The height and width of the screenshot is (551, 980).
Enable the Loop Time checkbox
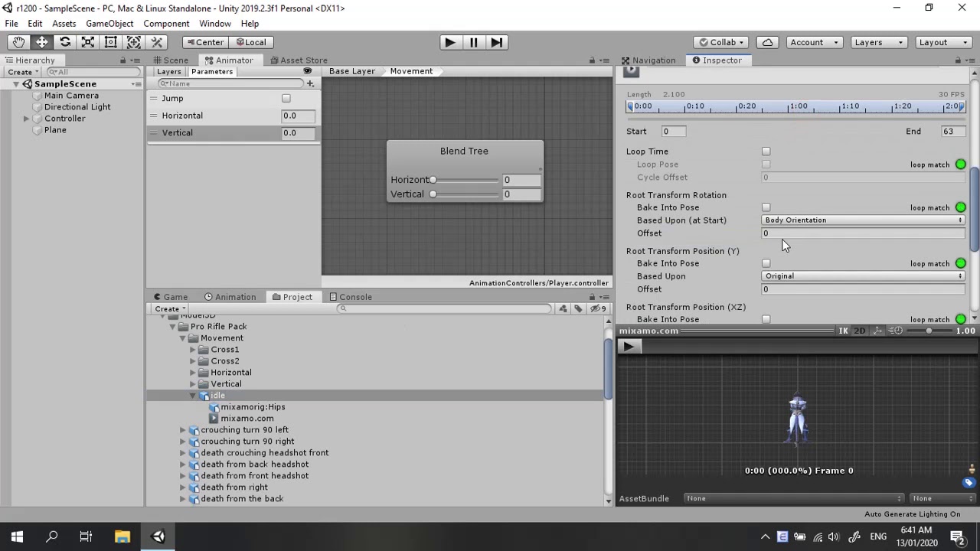coord(766,152)
